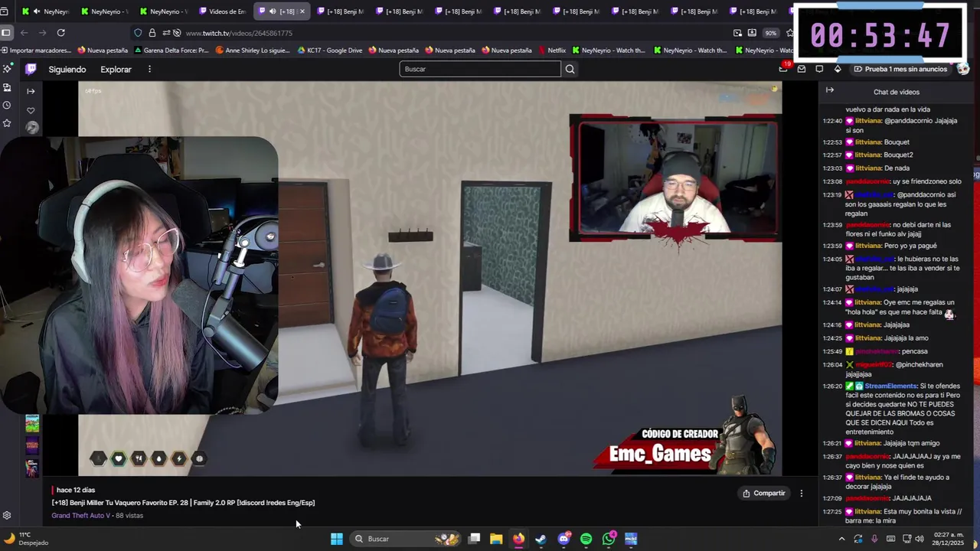Click the heart icon in the left sidebar

tap(31, 110)
